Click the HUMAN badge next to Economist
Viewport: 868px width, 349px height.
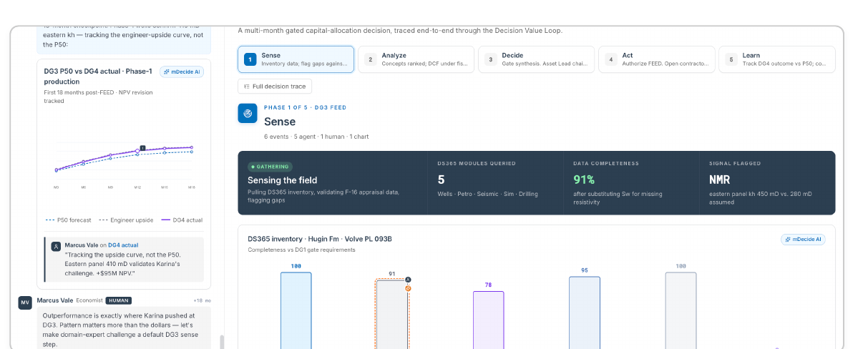tap(119, 300)
